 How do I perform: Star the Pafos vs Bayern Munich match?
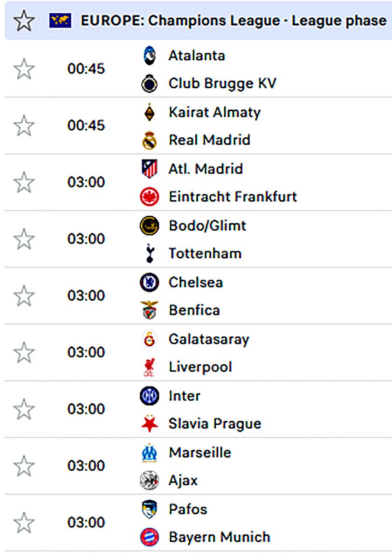(x=23, y=522)
